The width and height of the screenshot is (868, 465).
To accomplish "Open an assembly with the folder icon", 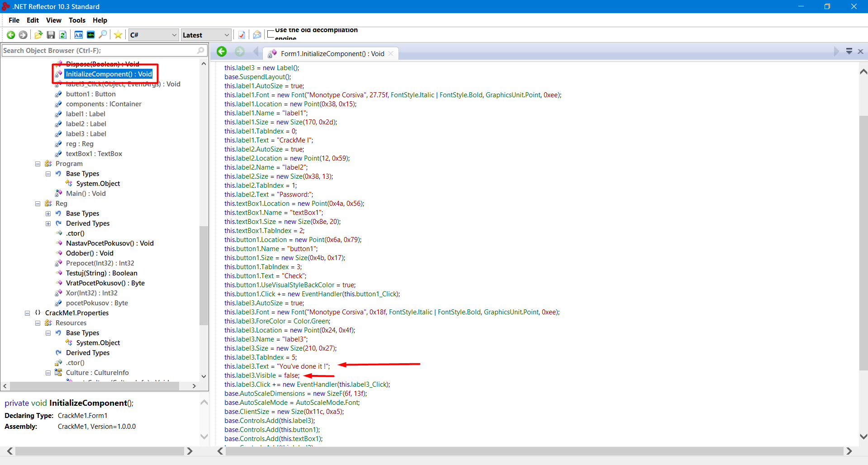I will (x=38, y=35).
